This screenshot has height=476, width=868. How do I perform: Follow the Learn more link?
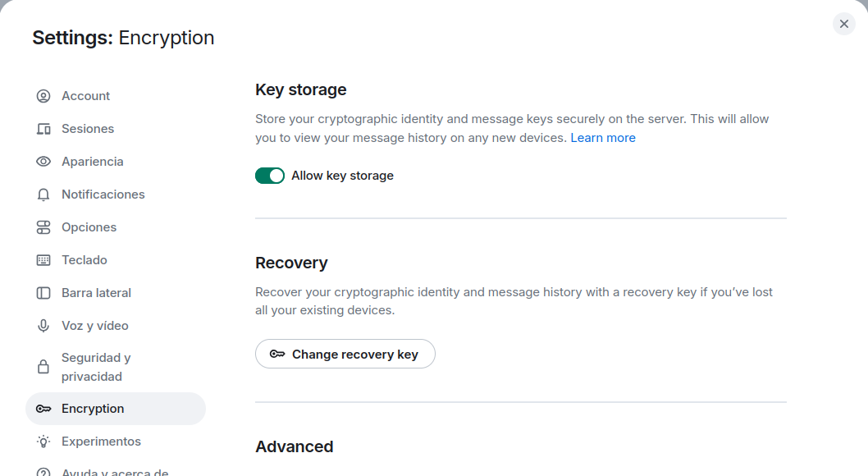click(603, 138)
